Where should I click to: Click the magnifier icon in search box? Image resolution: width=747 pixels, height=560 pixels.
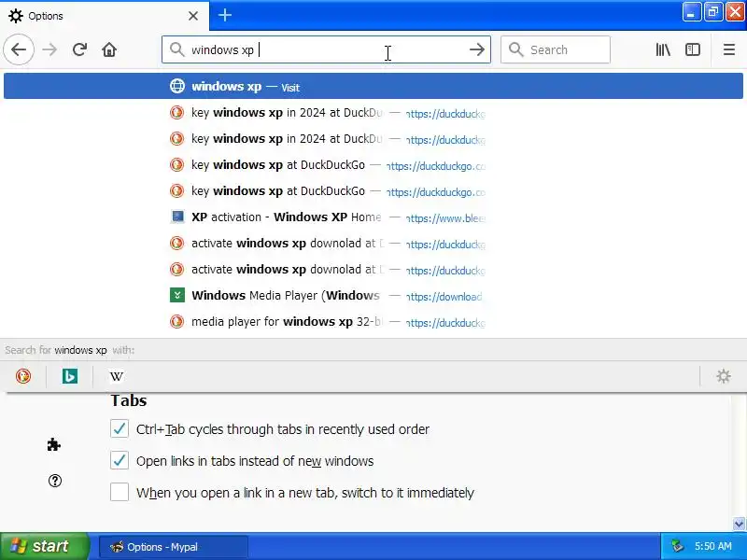click(516, 49)
